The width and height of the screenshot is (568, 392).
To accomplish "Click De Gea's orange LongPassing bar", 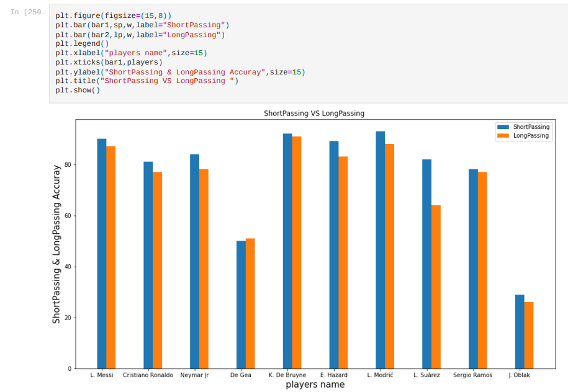I will click(x=250, y=303).
